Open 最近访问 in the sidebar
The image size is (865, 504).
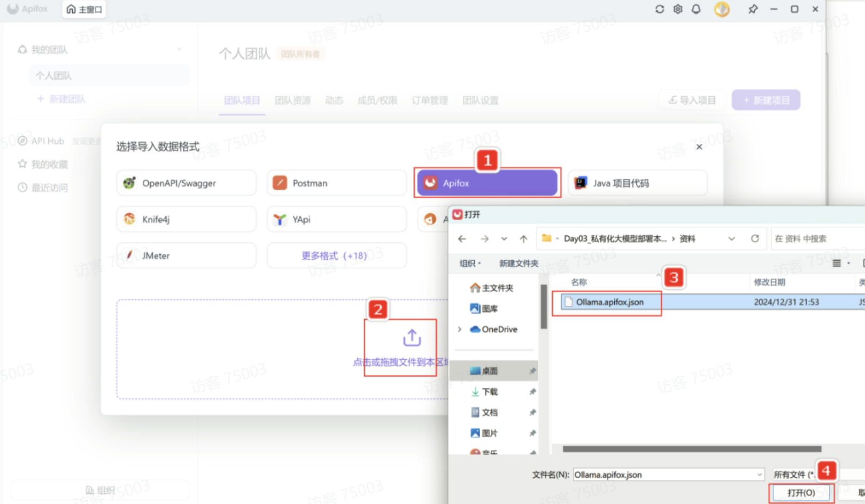tap(43, 188)
